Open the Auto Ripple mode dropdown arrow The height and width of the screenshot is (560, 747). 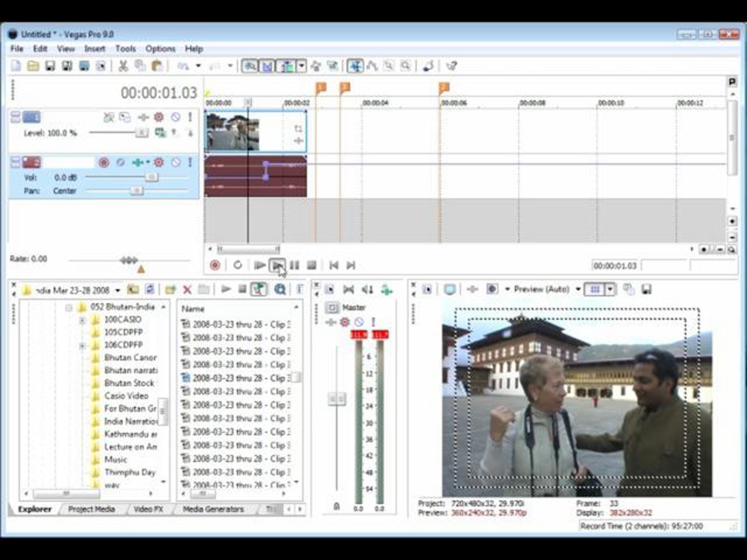click(302, 65)
